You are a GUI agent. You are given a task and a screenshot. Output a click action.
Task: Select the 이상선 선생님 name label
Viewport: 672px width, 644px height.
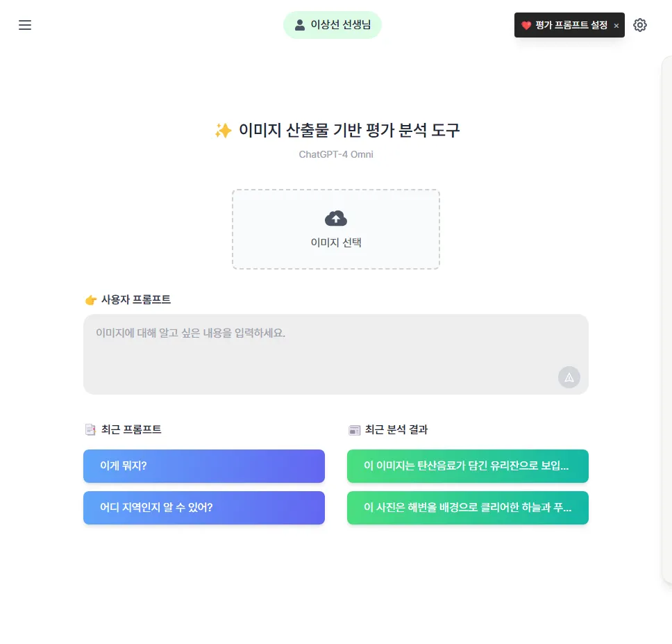point(341,25)
